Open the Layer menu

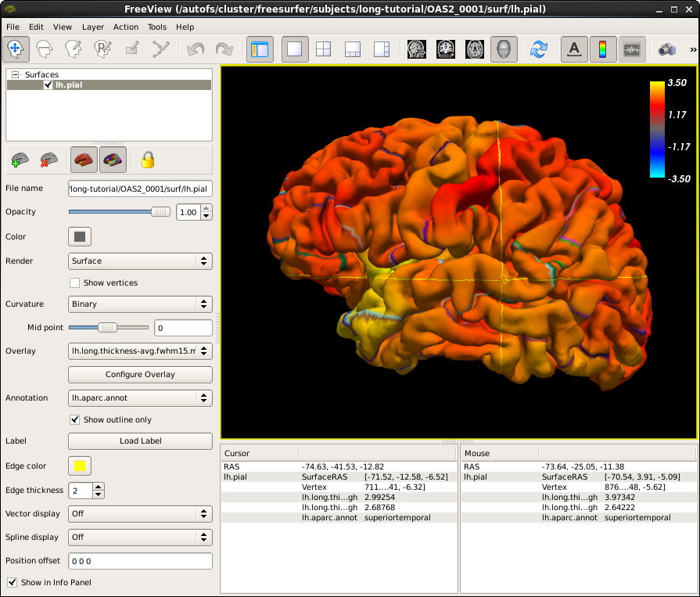93,27
